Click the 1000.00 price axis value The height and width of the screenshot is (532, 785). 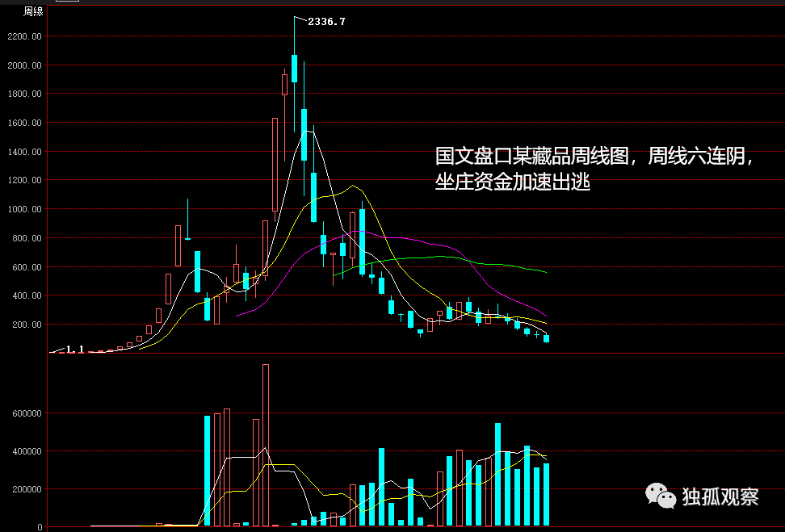point(24,209)
